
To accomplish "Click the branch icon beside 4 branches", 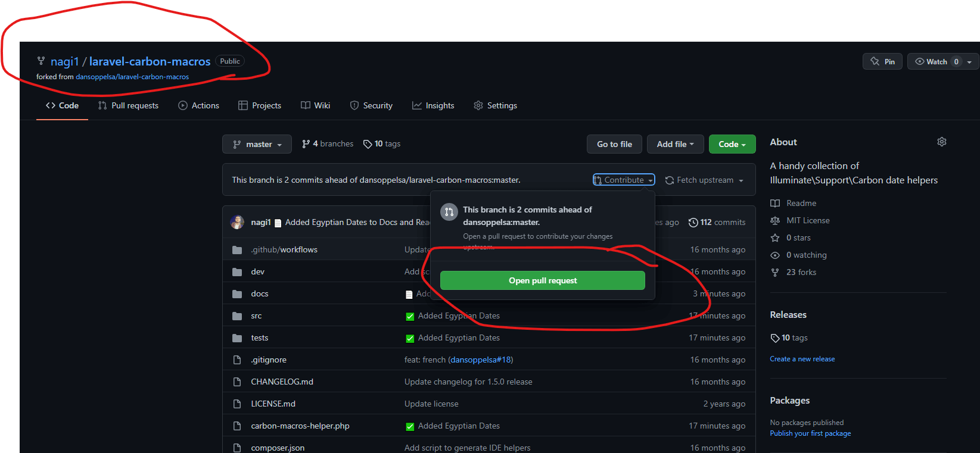I will (x=306, y=143).
